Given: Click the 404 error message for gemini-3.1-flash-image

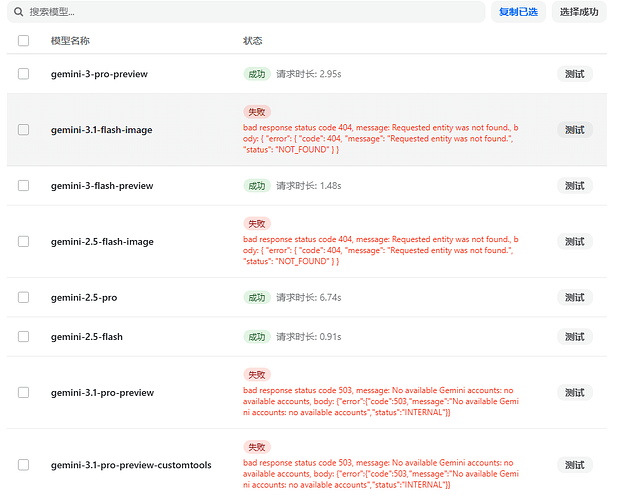Looking at the screenshot, I should point(380,138).
